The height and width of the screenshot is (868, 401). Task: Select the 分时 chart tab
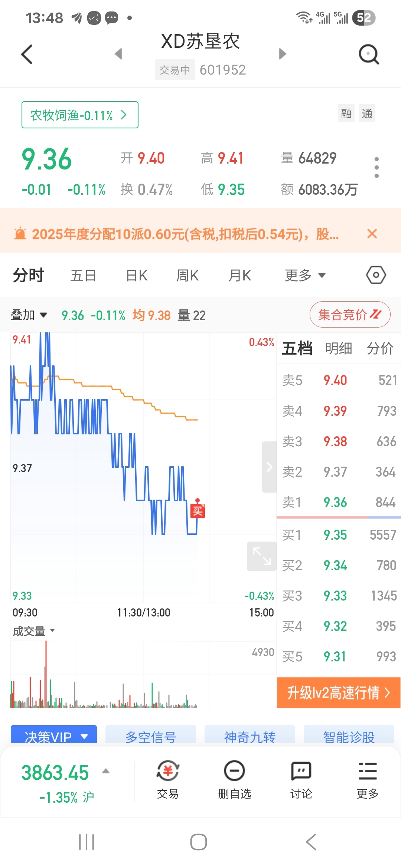coord(28,275)
